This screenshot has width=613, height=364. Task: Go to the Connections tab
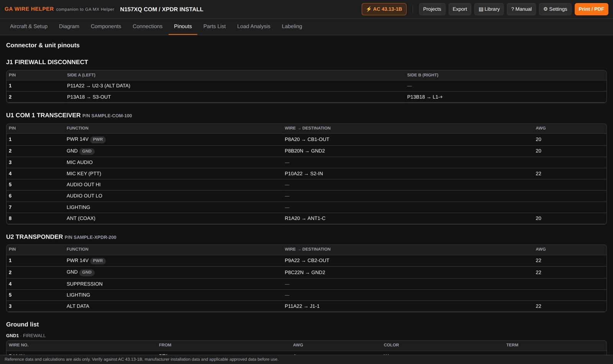(148, 26)
